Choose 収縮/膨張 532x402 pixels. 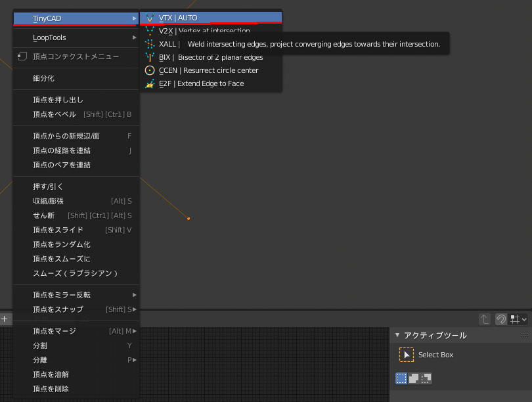[76, 201]
